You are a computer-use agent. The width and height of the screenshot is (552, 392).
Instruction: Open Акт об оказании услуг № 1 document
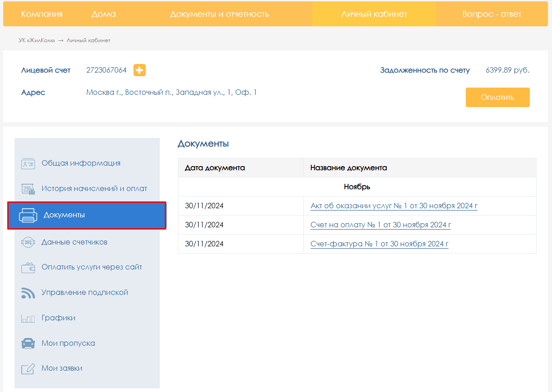coord(394,206)
